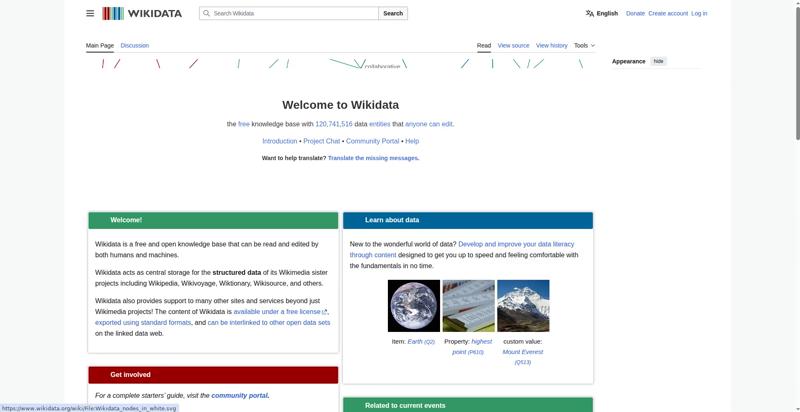Open the Earth item thumbnail
800x412 pixels.
tap(413, 305)
